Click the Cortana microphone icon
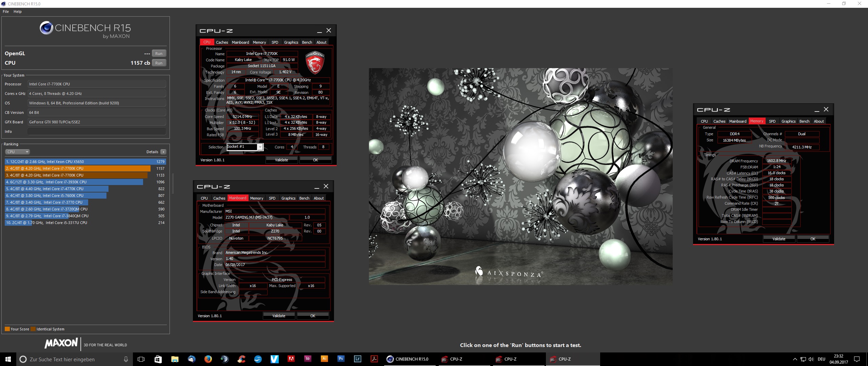The image size is (868, 366). pos(126,359)
